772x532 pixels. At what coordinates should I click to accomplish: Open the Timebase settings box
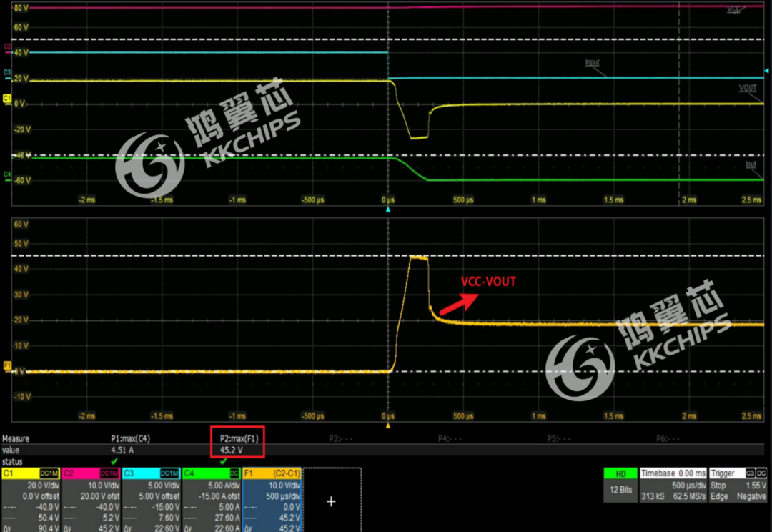click(672, 485)
